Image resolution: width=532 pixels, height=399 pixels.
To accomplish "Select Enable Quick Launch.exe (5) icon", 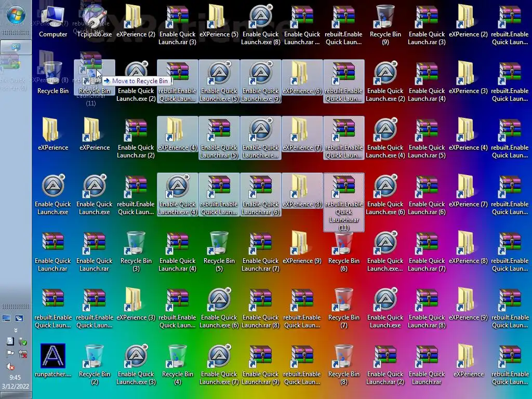I will (x=219, y=82).
